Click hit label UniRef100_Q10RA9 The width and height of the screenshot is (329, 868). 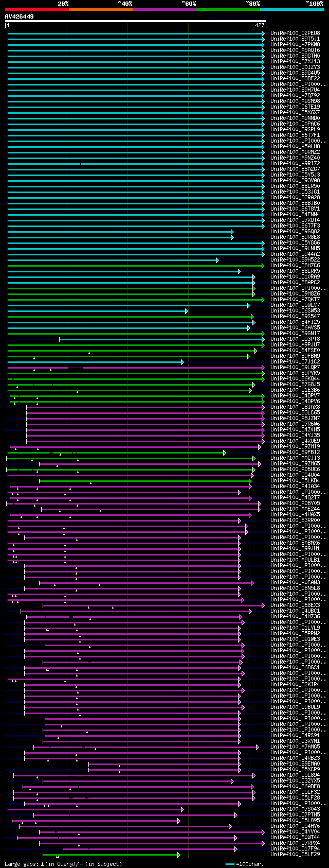click(x=295, y=276)
